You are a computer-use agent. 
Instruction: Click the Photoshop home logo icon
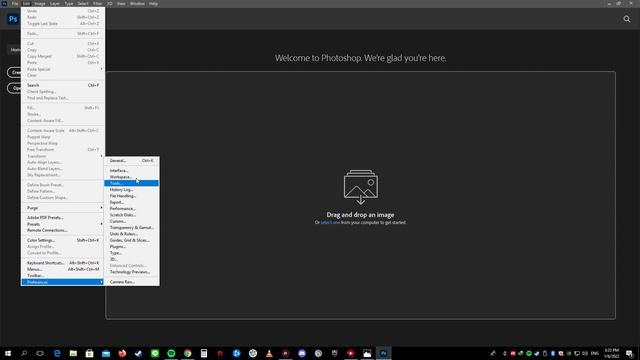pos(13,19)
